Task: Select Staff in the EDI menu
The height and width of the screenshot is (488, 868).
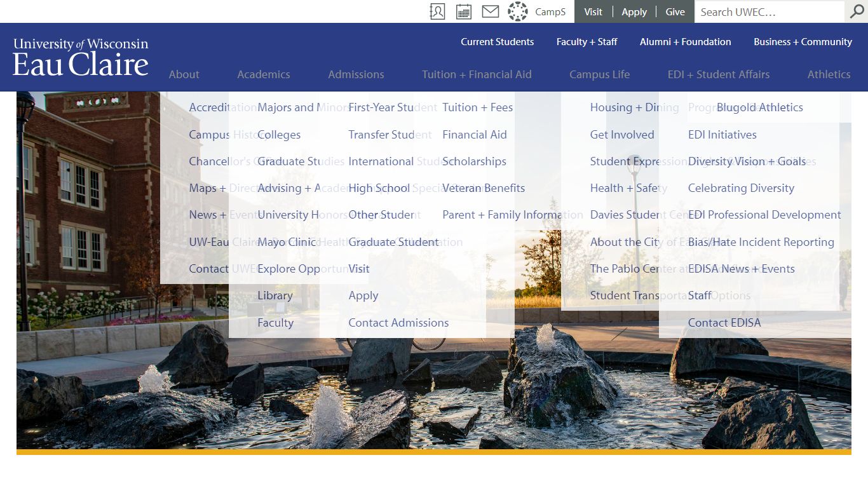Action: click(700, 295)
